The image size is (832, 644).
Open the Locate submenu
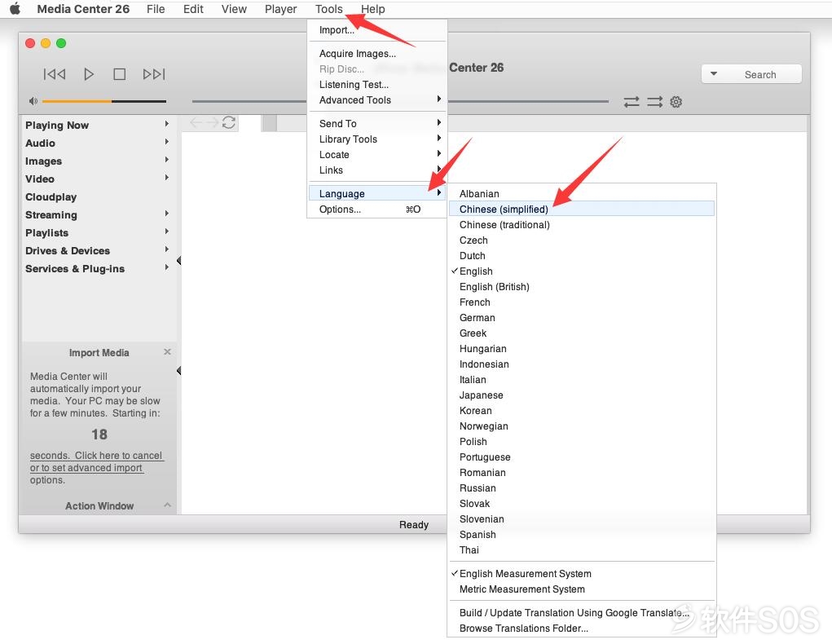pyautogui.click(x=377, y=155)
